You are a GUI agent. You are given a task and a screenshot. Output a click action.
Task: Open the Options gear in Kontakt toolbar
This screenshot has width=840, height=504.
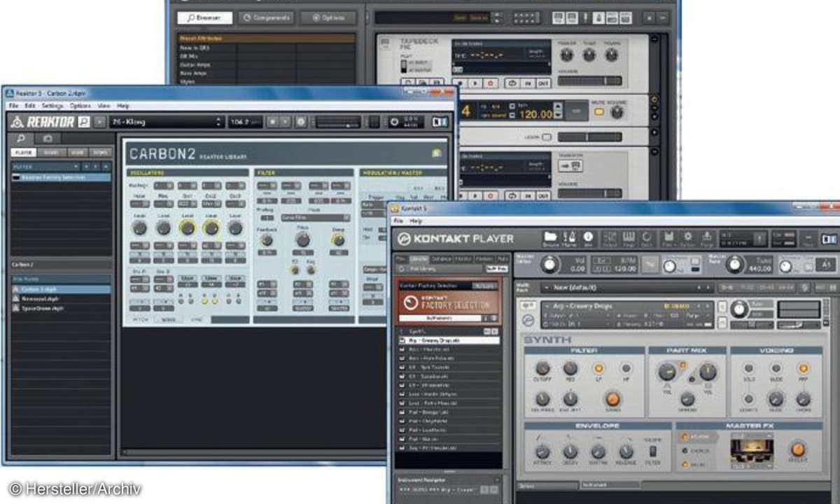click(x=687, y=239)
